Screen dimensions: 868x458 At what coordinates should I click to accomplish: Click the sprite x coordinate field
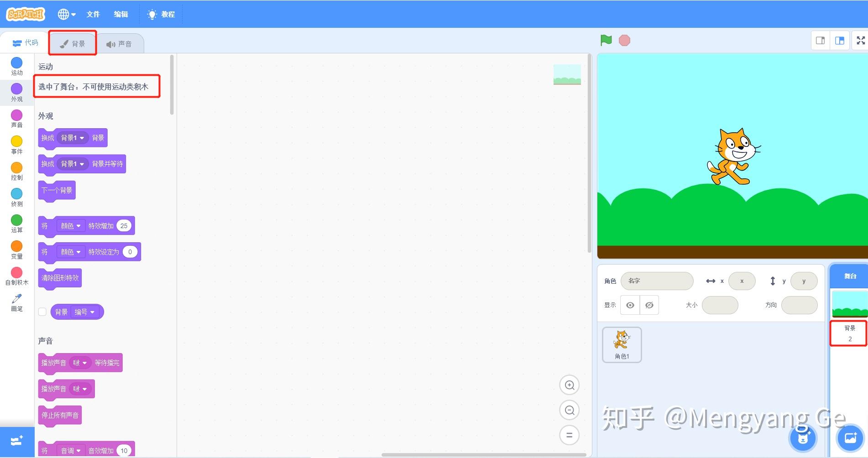click(x=742, y=281)
